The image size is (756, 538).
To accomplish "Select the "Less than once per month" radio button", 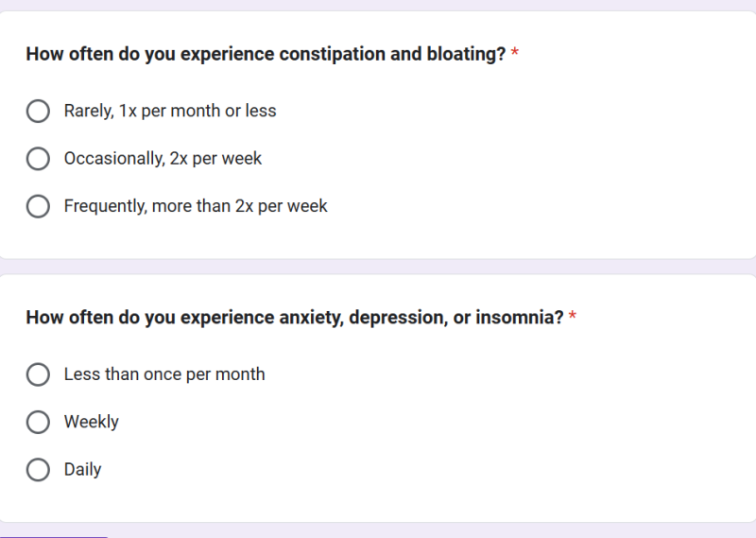I will tap(38, 375).
